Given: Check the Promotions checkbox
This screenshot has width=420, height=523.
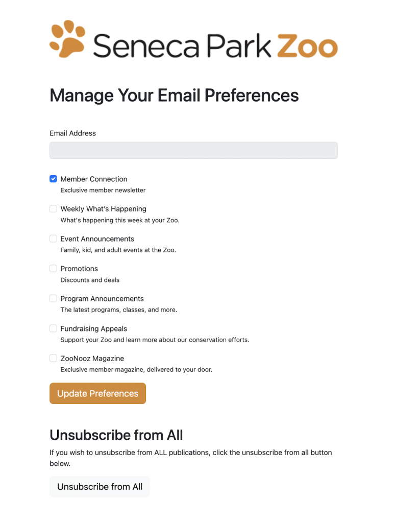Looking at the screenshot, I should click(x=54, y=269).
